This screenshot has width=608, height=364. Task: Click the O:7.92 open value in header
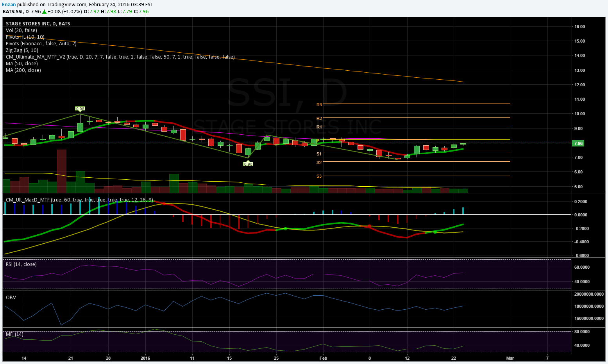tap(91, 12)
